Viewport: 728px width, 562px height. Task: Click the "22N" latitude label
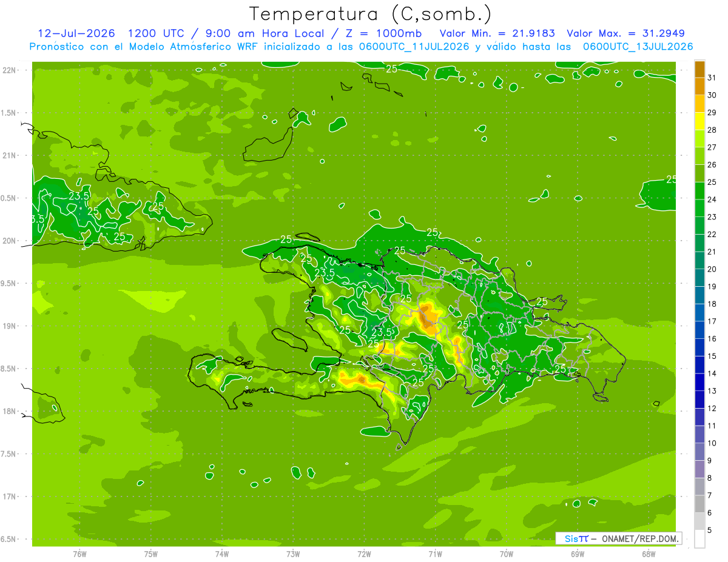pos(10,70)
